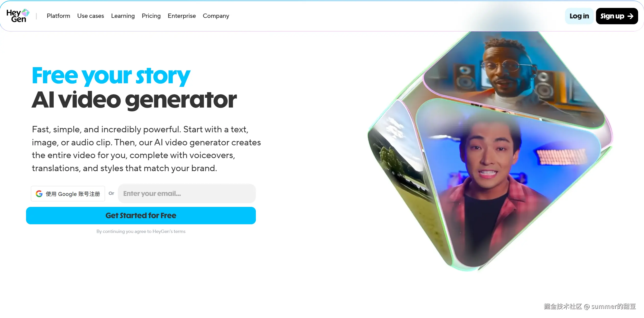Open the Platform menu

[x=58, y=16]
